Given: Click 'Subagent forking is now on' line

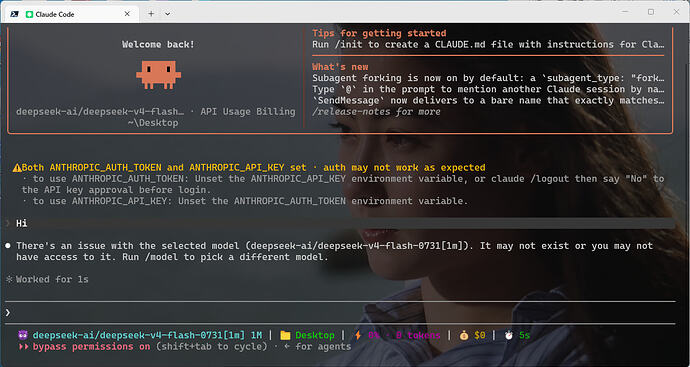Looking at the screenshot, I should tap(488, 78).
